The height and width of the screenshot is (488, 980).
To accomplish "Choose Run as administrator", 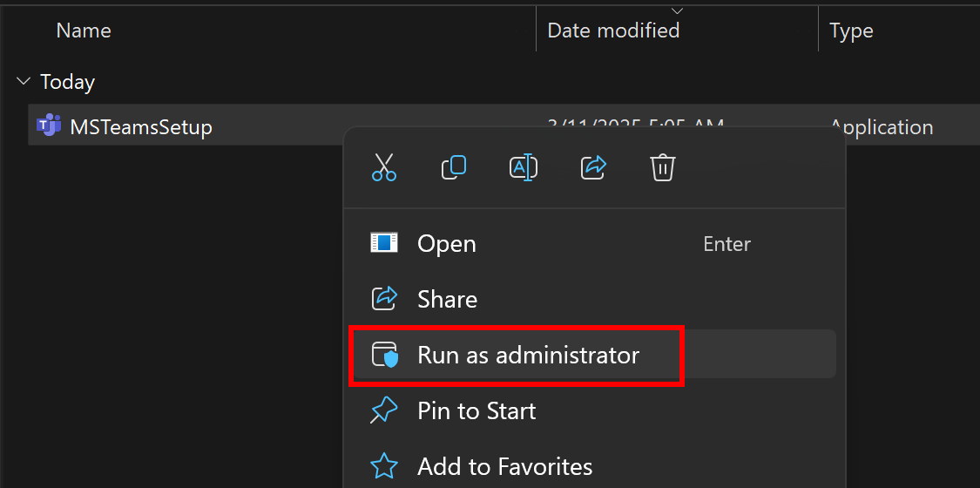I will click(528, 356).
